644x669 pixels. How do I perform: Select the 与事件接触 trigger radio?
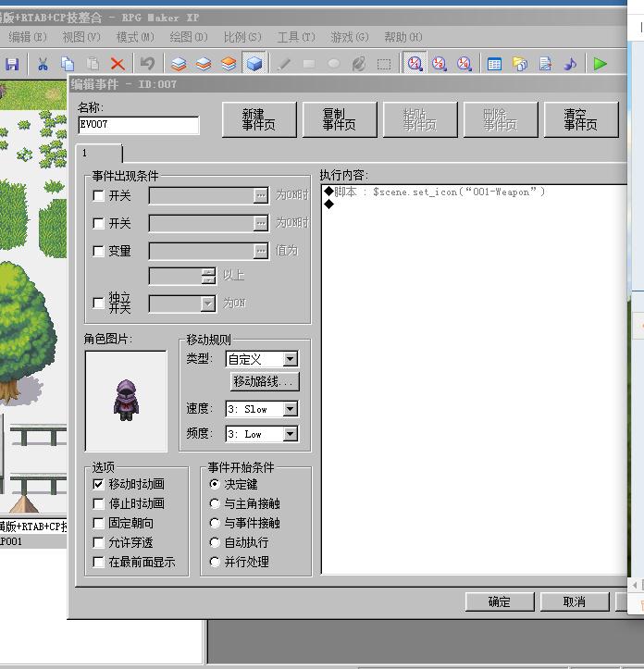point(215,523)
